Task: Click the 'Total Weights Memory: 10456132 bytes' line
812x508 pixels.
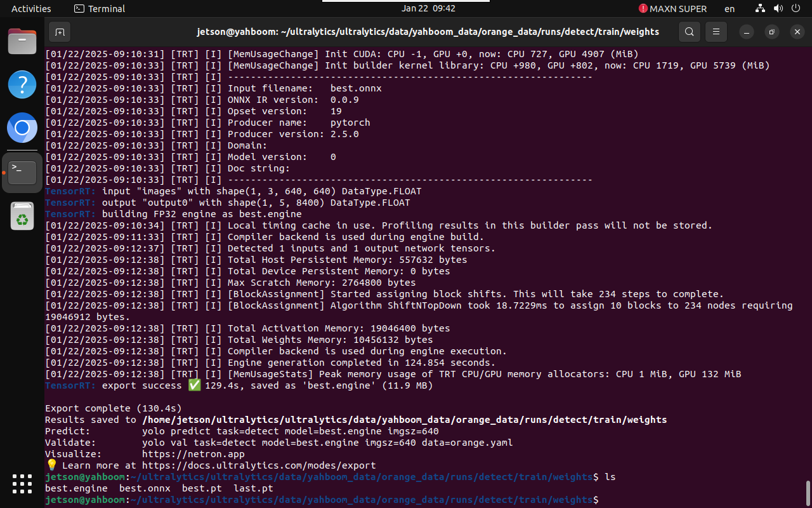Action: 239,340
